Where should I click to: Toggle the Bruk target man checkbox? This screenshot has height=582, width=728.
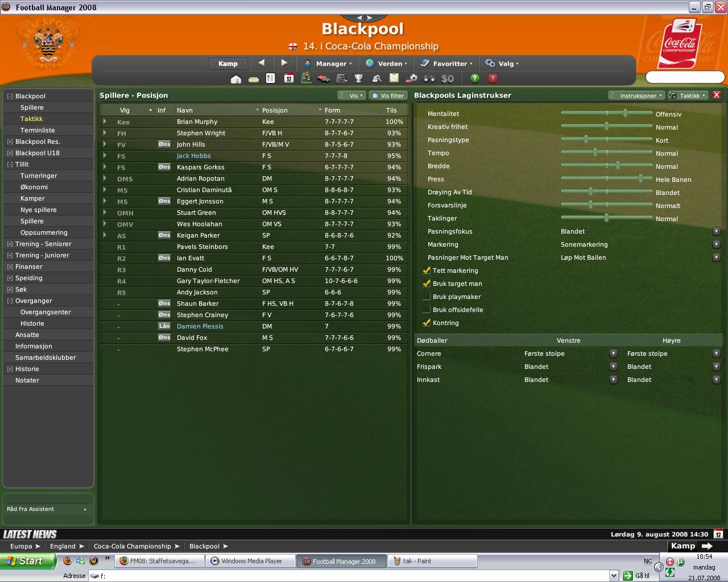pos(427,284)
